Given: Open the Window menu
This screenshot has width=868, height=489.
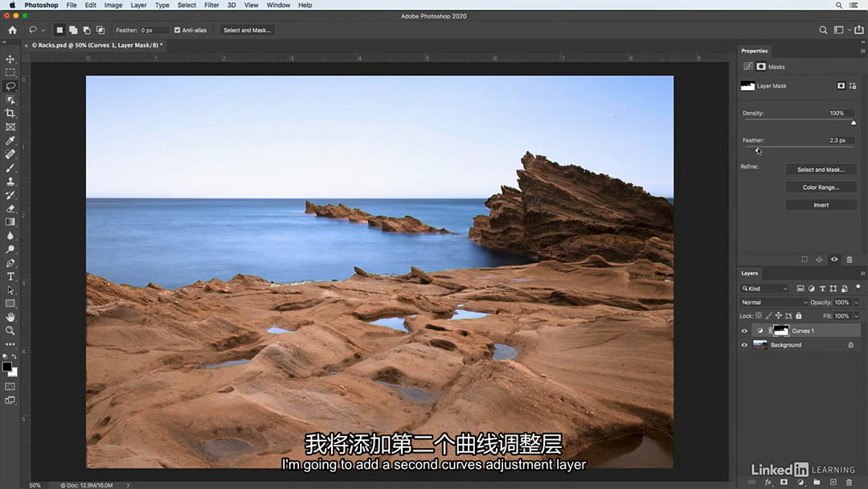Looking at the screenshot, I should (x=278, y=5).
